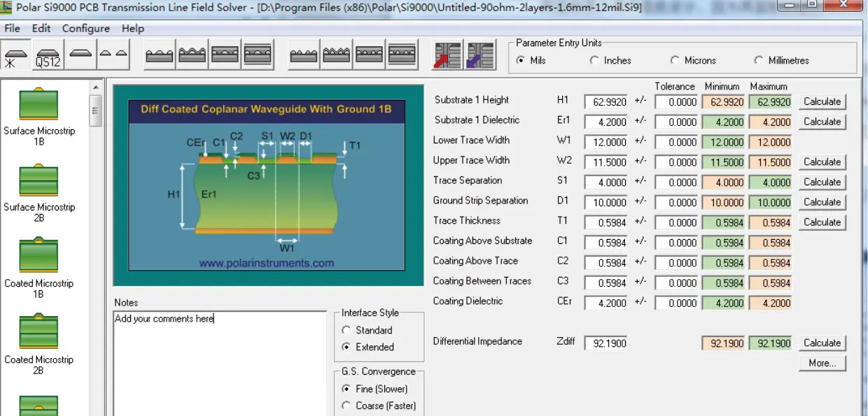Enable Coarse (Faster) convergence option

point(346,406)
